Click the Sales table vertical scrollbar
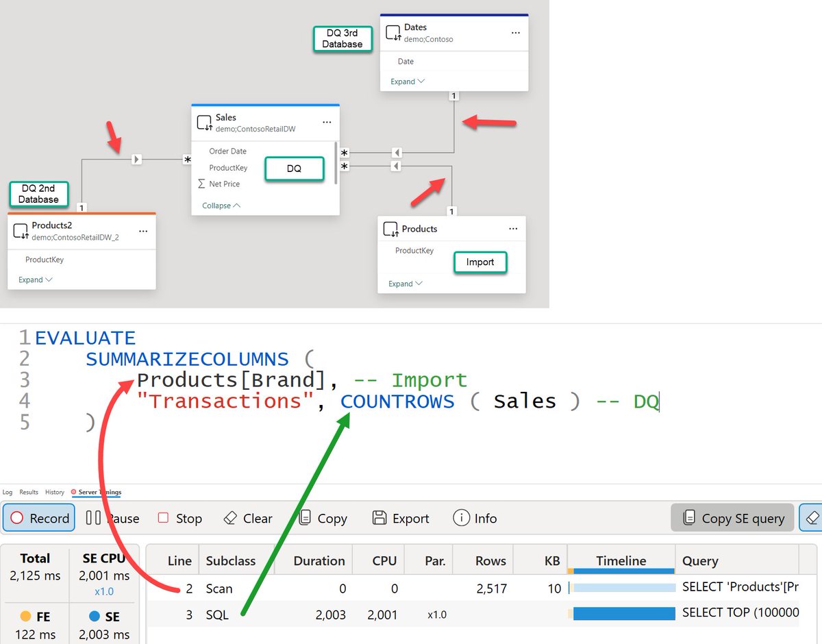This screenshot has width=822, height=644. [x=336, y=163]
